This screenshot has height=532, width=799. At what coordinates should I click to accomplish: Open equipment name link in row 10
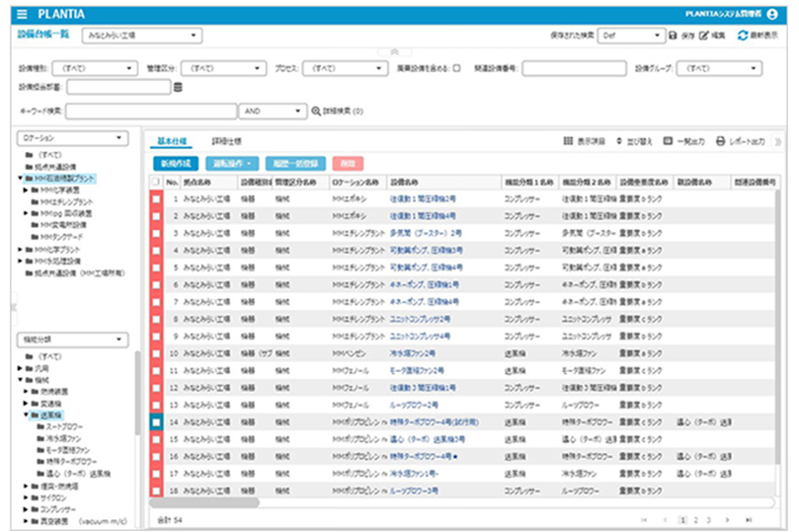(x=412, y=353)
